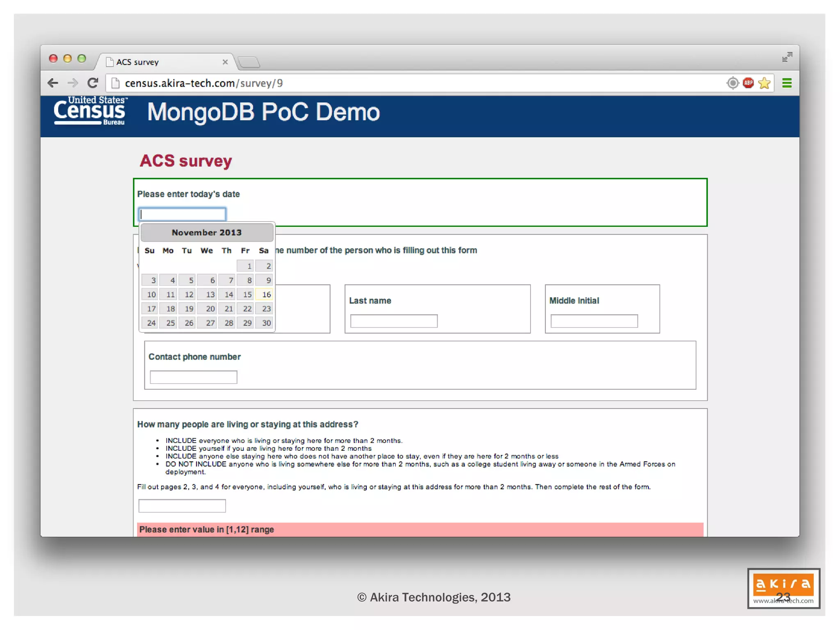Open the Chrome hamburger menu
This screenshot has width=840, height=630.
click(787, 83)
